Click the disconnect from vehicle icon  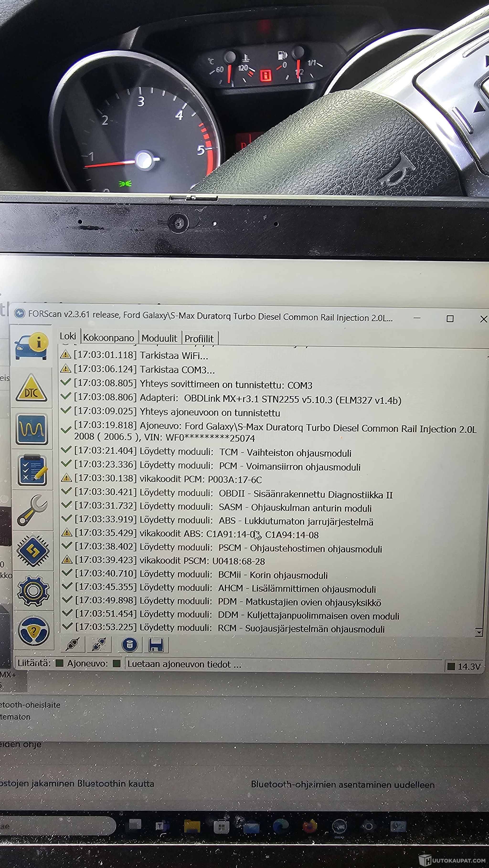tap(99, 645)
